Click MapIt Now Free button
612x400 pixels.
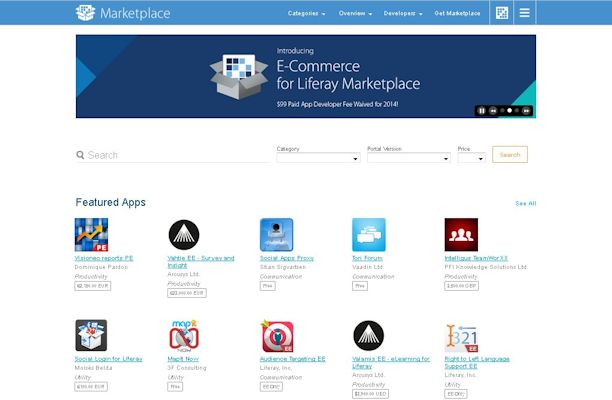coord(175,386)
